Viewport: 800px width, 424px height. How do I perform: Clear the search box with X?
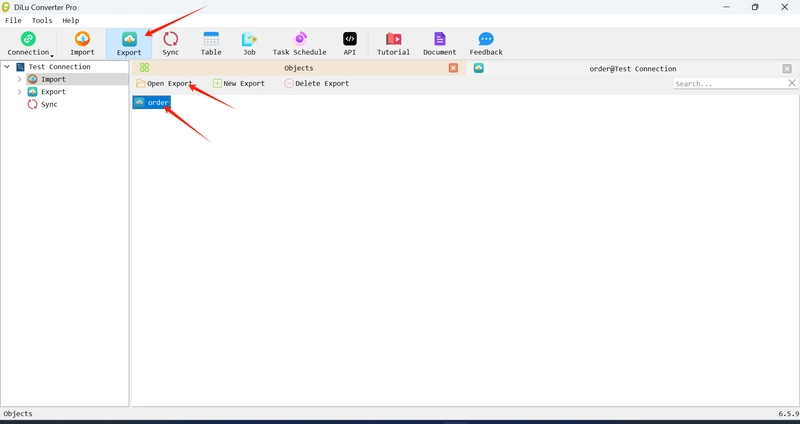tap(792, 83)
